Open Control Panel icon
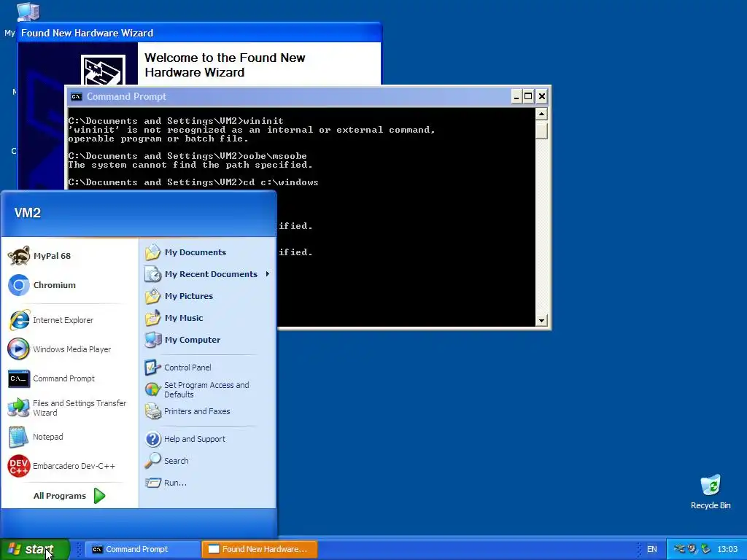 click(x=153, y=367)
